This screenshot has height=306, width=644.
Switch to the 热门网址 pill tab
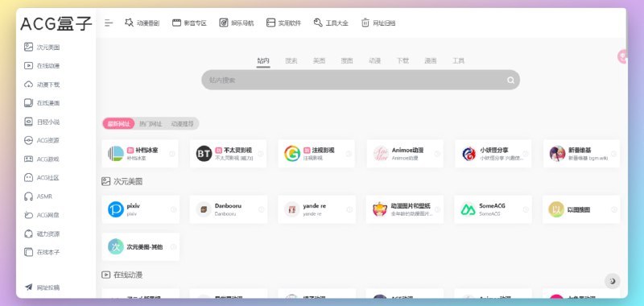(151, 124)
